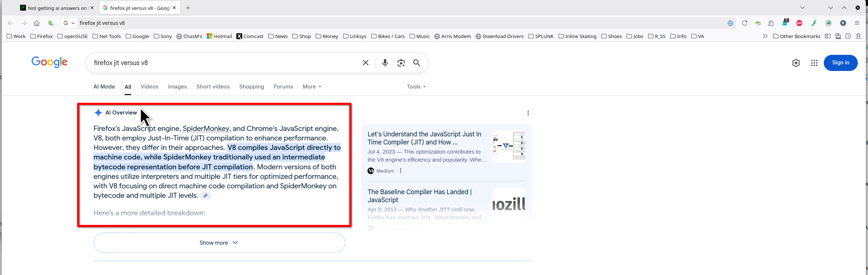Open the Inline Skating bookmarks folder

(578, 36)
